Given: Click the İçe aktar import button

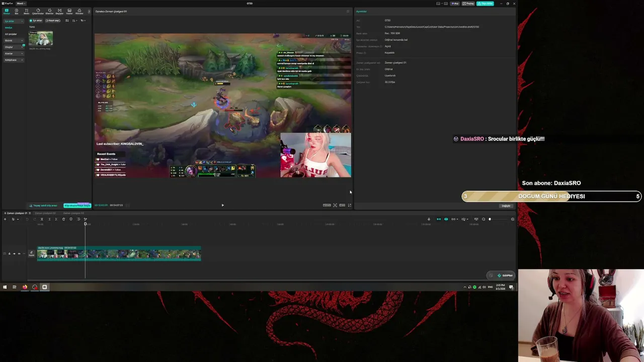Looking at the screenshot, I should tap(36, 21).
